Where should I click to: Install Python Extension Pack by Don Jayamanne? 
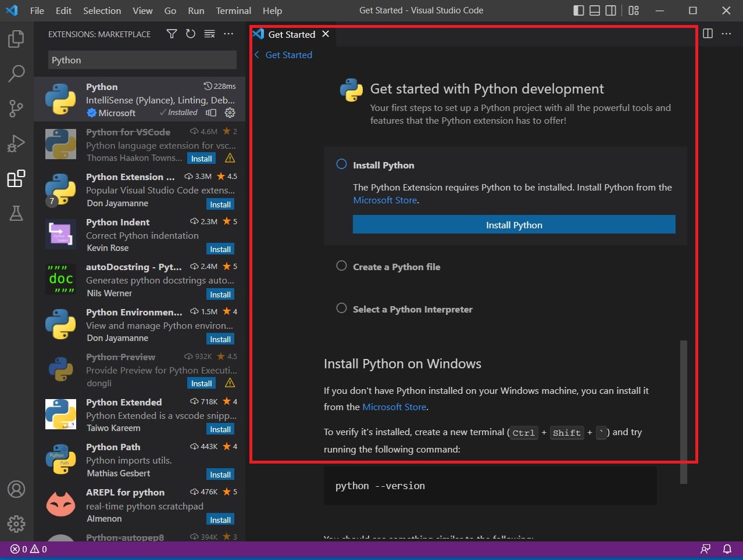[x=220, y=204]
